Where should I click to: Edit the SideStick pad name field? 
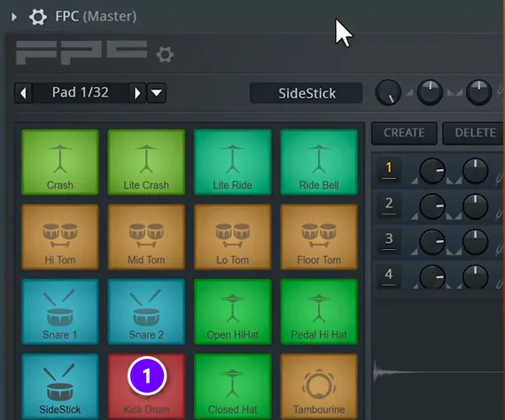click(307, 93)
